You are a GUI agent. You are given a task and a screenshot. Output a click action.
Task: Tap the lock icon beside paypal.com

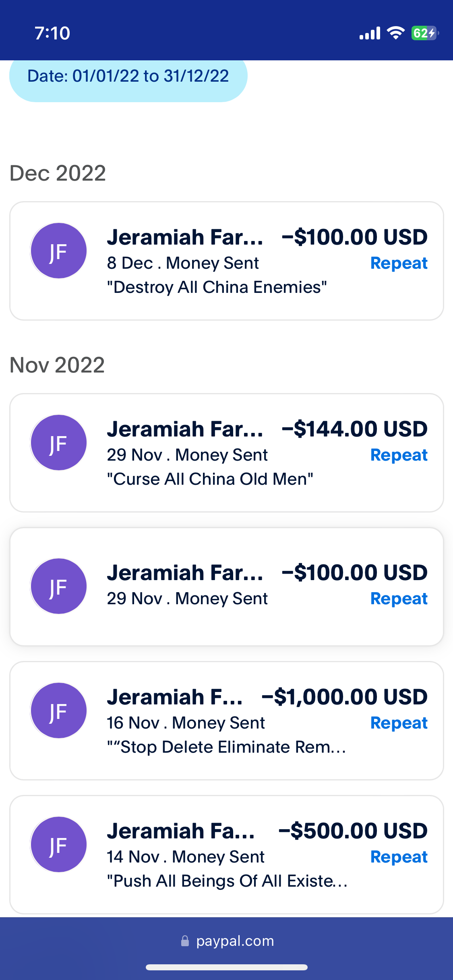(x=185, y=941)
